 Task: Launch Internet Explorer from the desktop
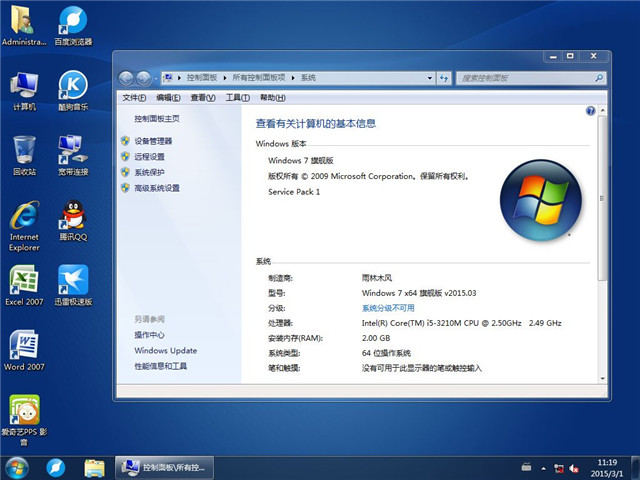click(24, 226)
